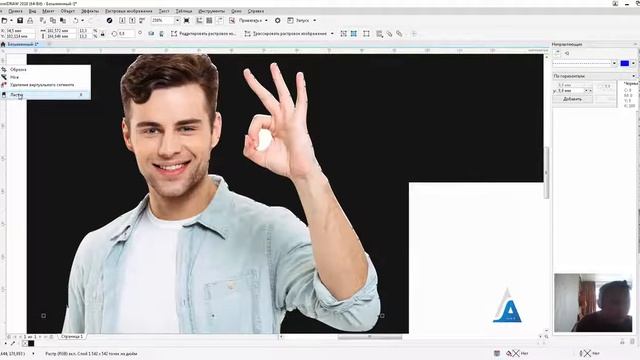Viewport: 640px width, 360px height.
Task: Click the Paste icon in the toolbar
Action: [x=63, y=20]
